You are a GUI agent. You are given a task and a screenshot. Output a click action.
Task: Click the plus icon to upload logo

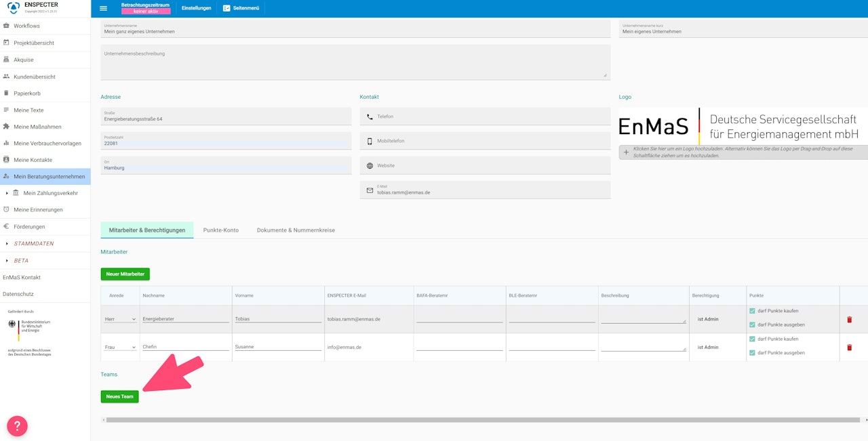coord(626,152)
